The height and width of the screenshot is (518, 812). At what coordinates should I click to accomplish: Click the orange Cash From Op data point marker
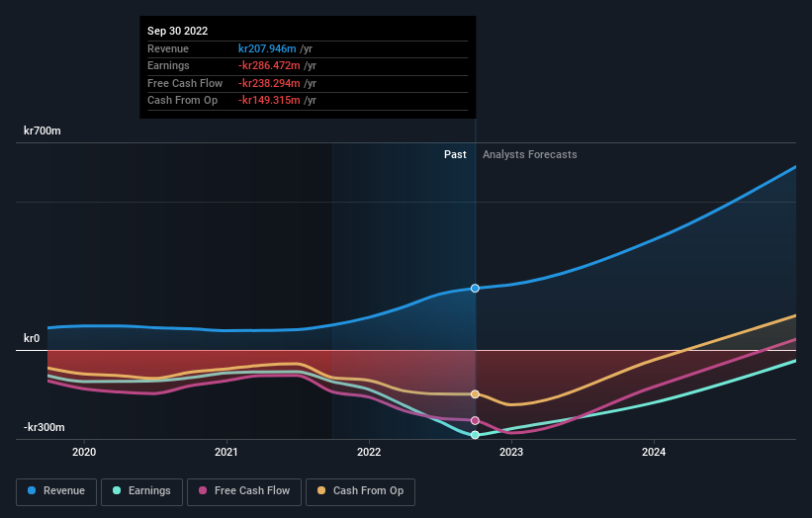[x=475, y=394]
